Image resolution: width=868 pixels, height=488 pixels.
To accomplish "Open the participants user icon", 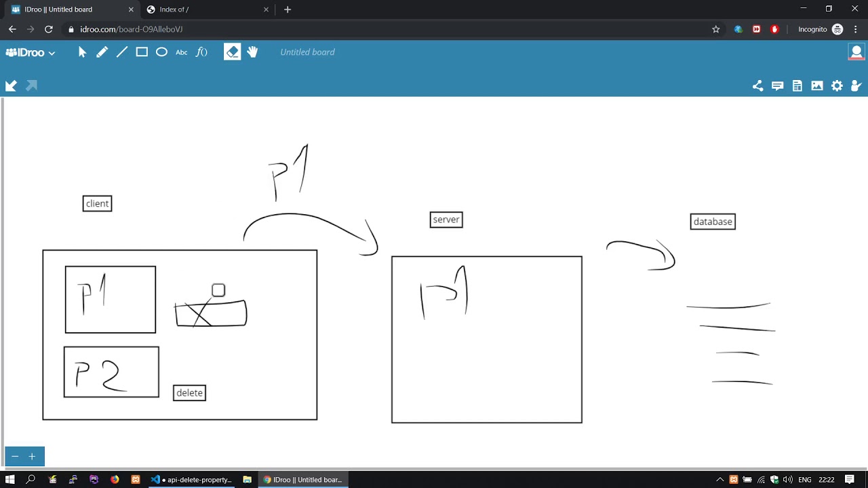I will (856, 85).
